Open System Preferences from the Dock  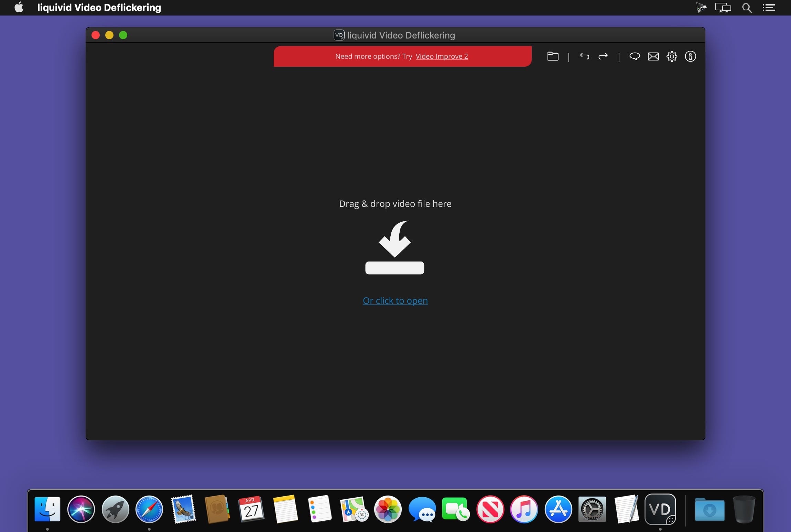pos(592,509)
